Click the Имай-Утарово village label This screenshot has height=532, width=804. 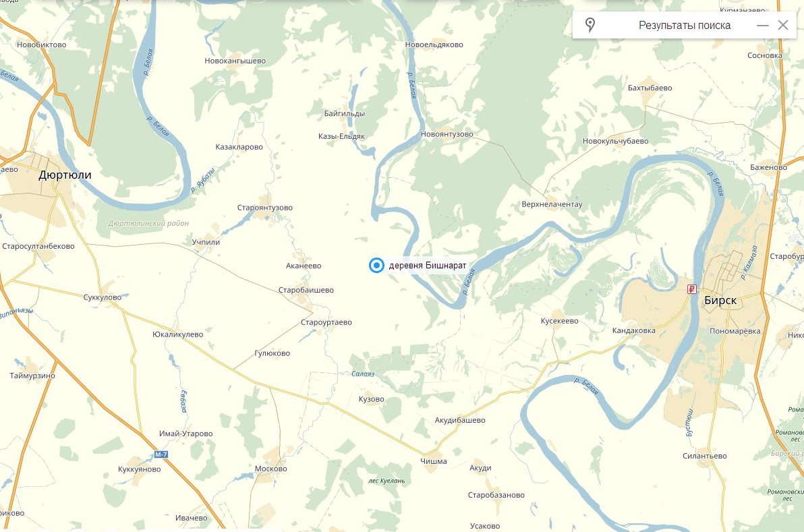185,434
